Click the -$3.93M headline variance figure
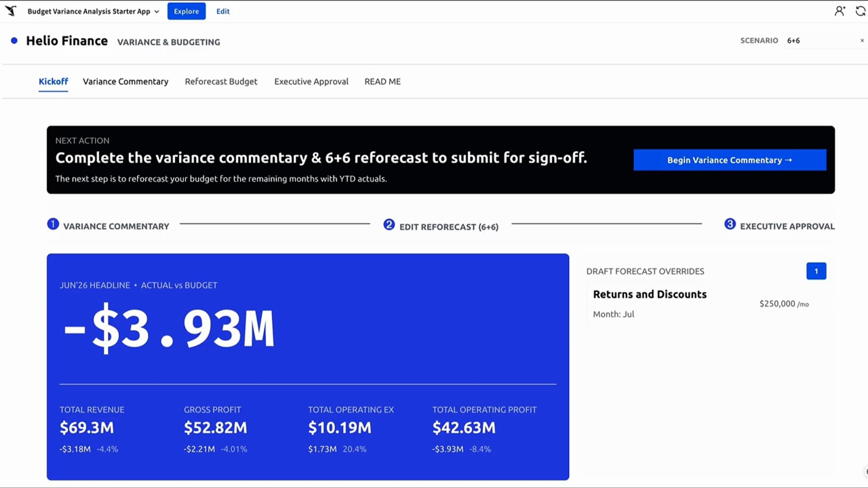 (169, 328)
